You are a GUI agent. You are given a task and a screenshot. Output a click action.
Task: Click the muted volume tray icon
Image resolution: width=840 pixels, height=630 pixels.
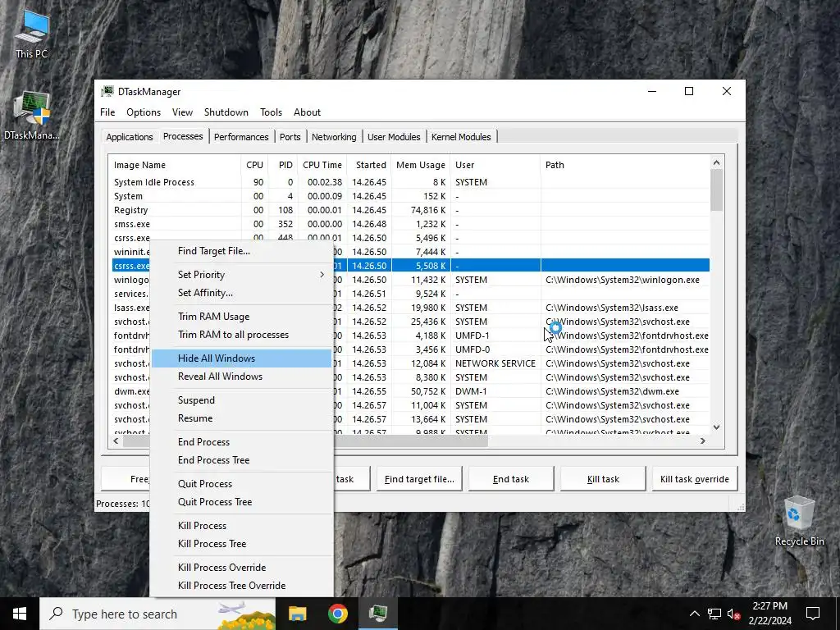733,614
